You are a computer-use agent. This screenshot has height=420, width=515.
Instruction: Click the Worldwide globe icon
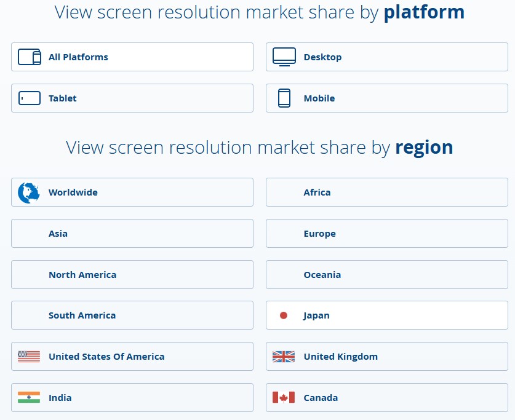coord(29,192)
